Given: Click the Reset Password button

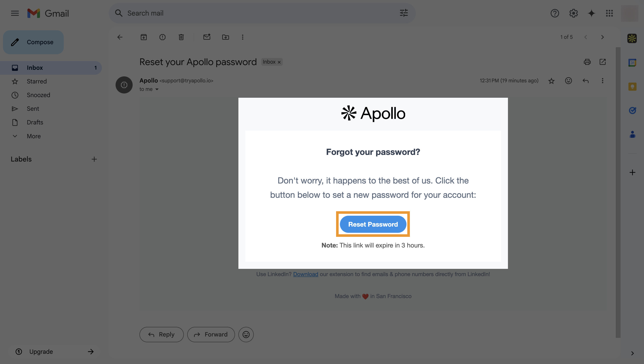Looking at the screenshot, I should pos(373,224).
